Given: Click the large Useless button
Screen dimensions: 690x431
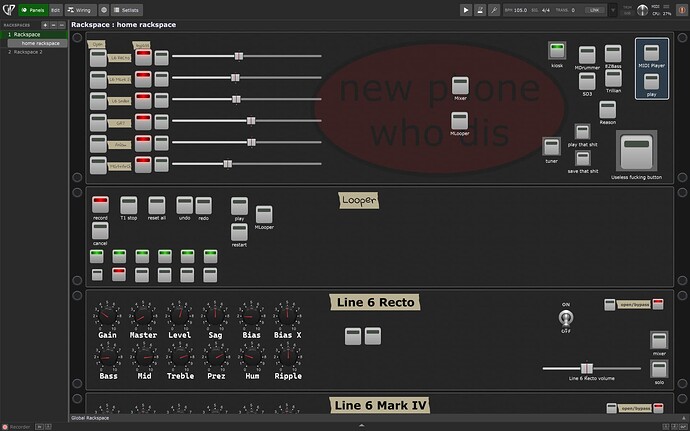Looking at the screenshot, I should point(636,151).
